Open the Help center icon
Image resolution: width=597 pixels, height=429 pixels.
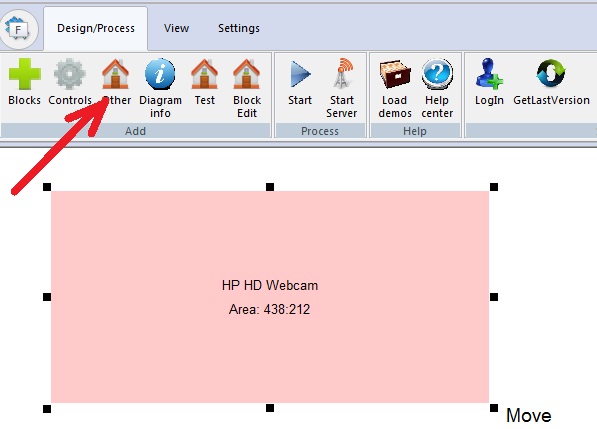pyautogui.click(x=437, y=74)
